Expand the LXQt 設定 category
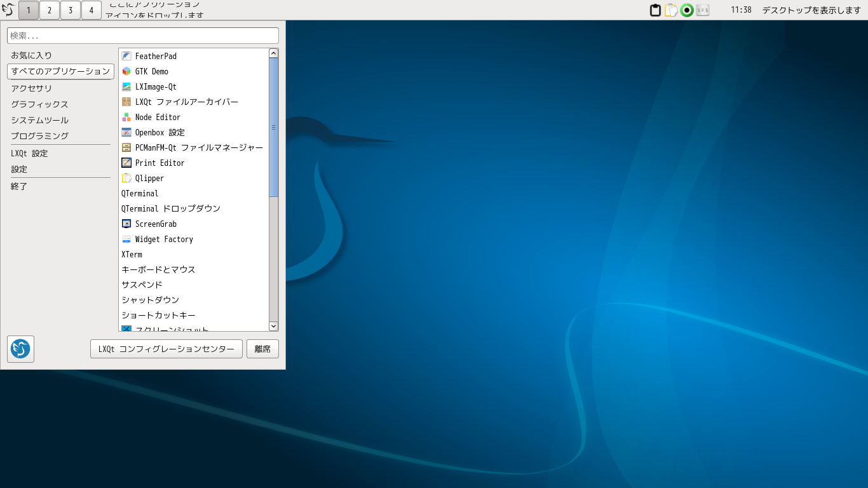This screenshot has height=488, width=868. [29, 154]
